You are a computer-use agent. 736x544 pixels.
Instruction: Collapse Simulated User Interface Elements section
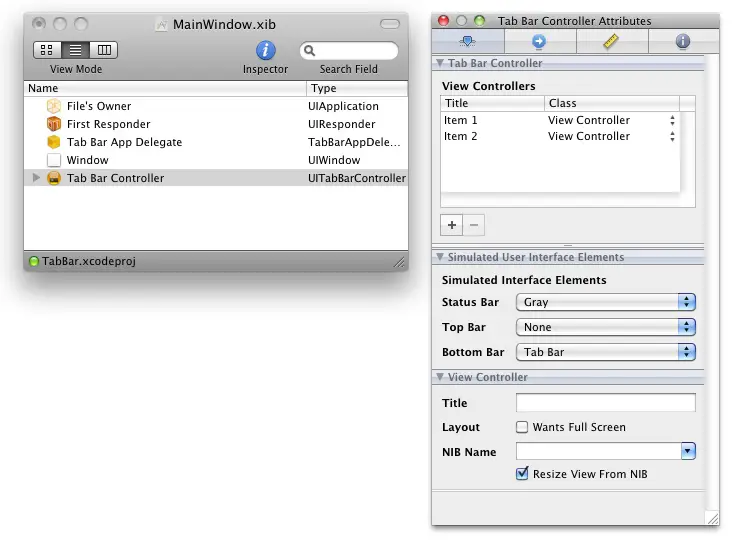click(440, 256)
